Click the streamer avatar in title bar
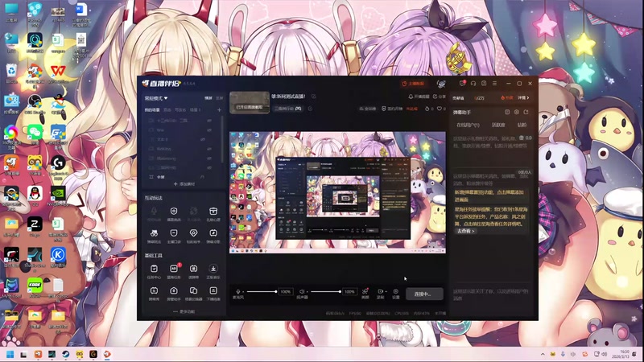This screenshot has width=644, height=362. click(441, 84)
